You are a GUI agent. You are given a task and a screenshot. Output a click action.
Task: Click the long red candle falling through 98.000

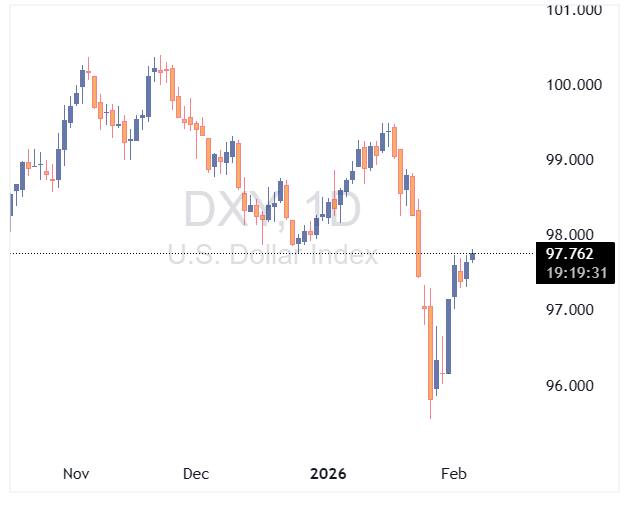point(419,243)
